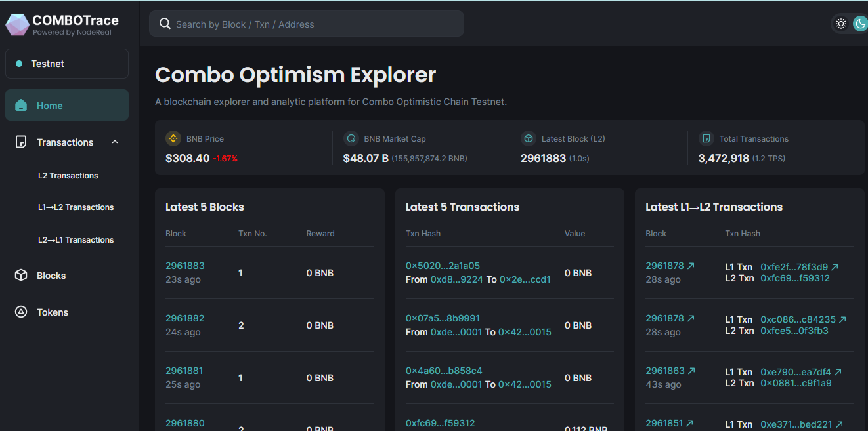Click the Value column header

coord(575,234)
